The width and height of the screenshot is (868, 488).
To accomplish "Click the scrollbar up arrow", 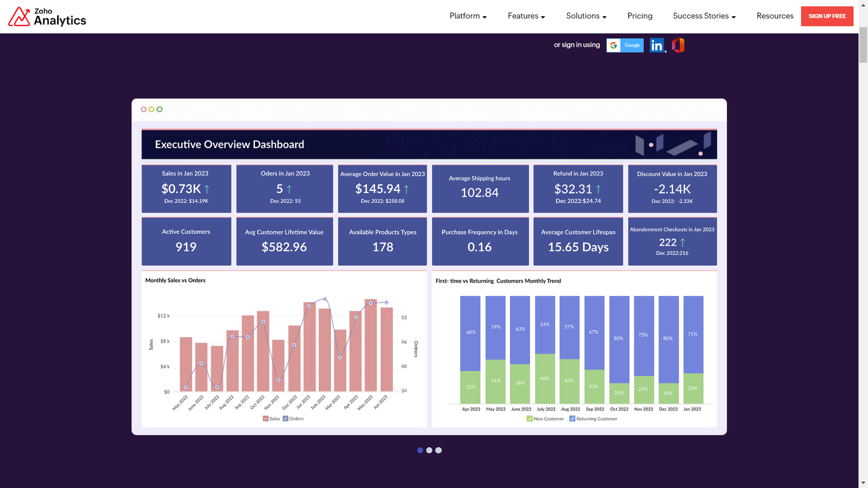I will tap(863, 4).
